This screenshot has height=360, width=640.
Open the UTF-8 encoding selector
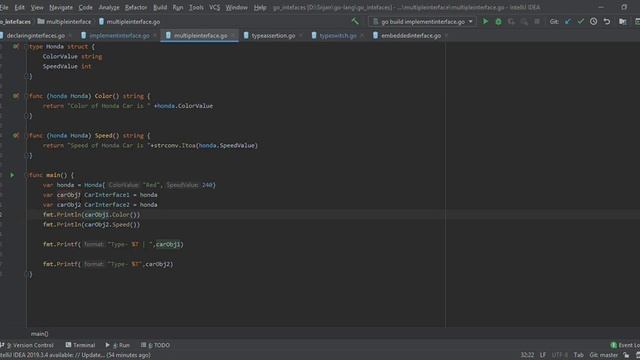coord(560,355)
